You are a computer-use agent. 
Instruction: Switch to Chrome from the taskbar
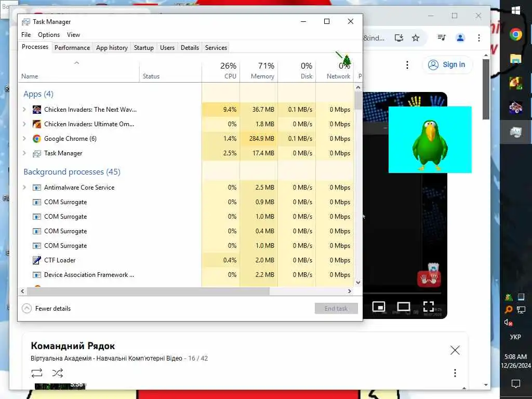(x=516, y=34)
